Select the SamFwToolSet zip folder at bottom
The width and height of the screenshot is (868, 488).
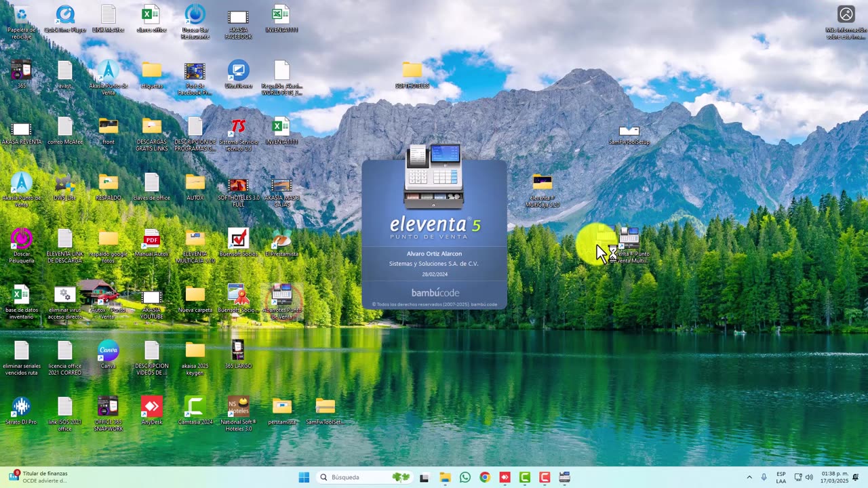click(x=325, y=411)
